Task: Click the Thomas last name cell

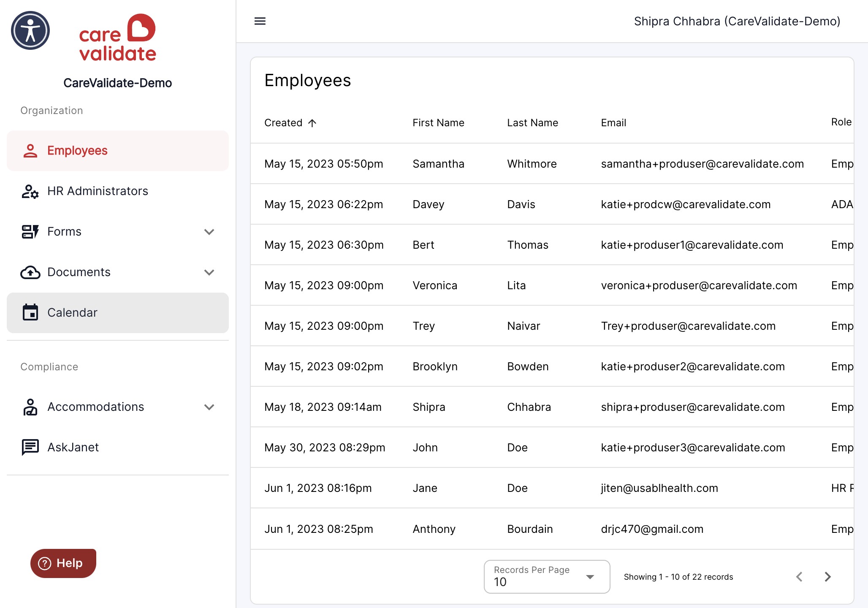Action: click(x=528, y=245)
